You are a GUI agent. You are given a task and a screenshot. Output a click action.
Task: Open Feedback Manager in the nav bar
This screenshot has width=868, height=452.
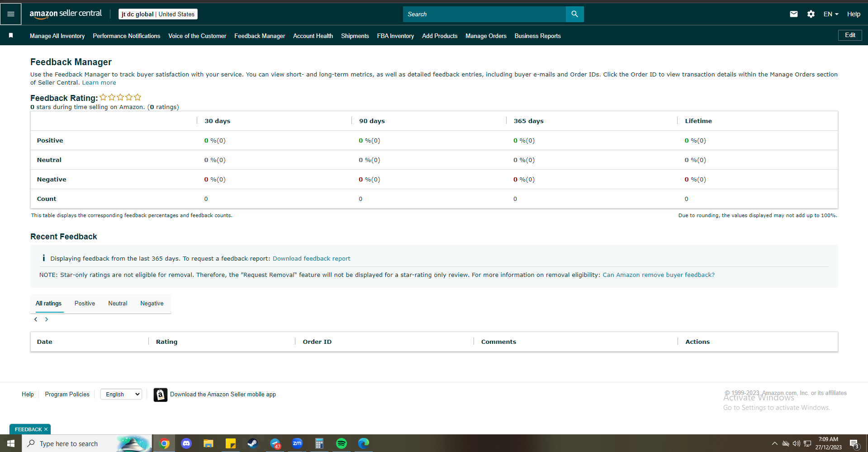coord(260,36)
